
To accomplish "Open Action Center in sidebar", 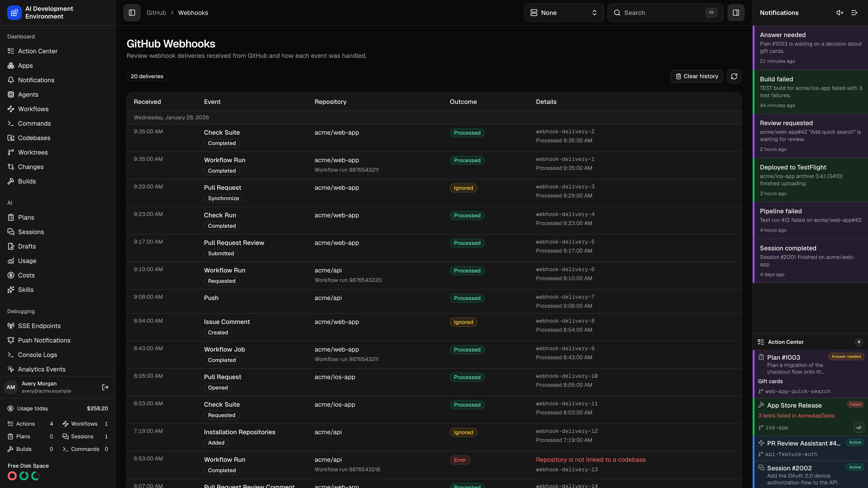I will coord(58,51).
